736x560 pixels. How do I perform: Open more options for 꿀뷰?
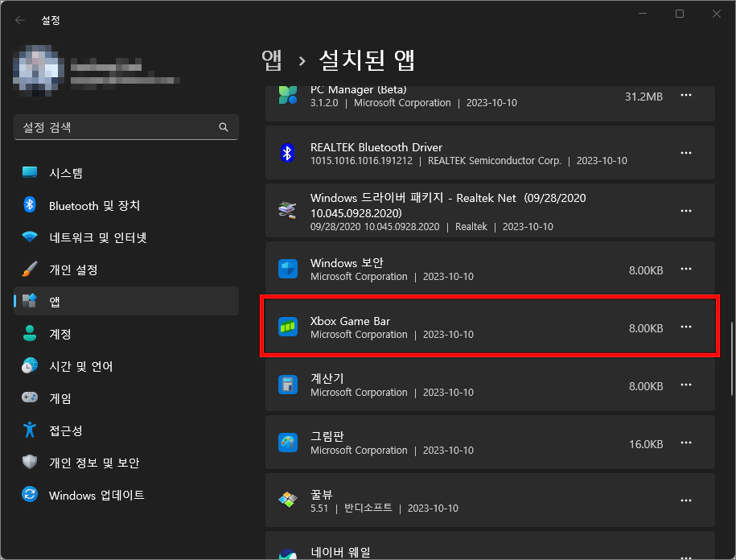(x=686, y=500)
